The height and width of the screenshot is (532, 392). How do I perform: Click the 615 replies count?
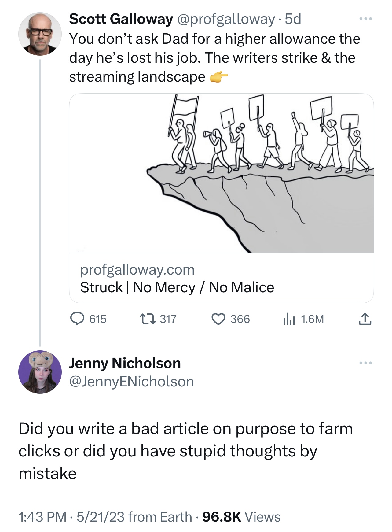click(98, 319)
